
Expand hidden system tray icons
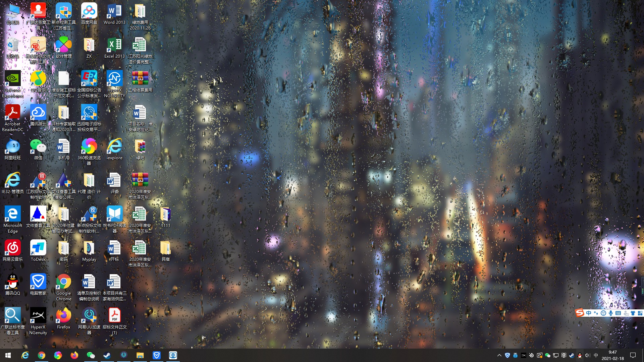499,355
